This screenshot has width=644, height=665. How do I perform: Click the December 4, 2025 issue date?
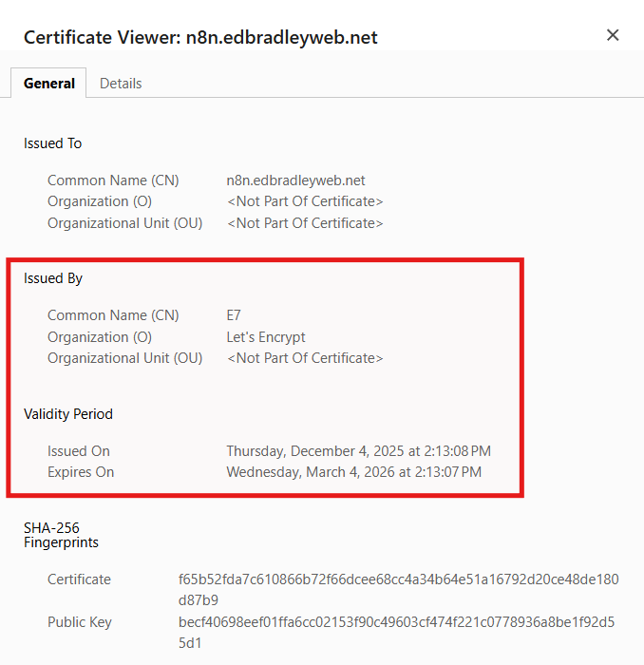pyautogui.click(x=358, y=451)
